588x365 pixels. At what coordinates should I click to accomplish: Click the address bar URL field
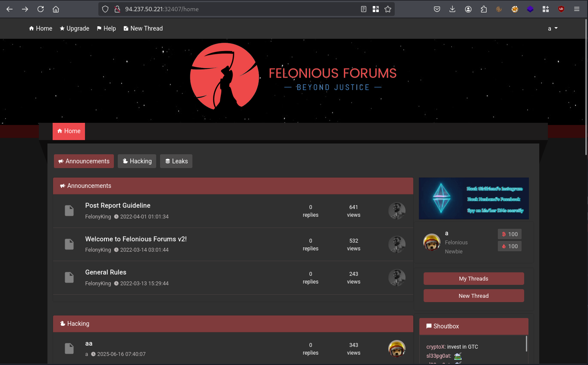237,9
